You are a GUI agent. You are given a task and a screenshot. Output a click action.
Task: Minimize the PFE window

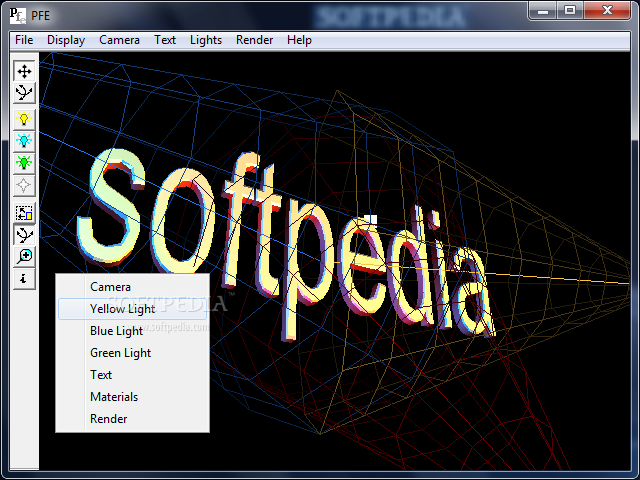click(x=543, y=11)
